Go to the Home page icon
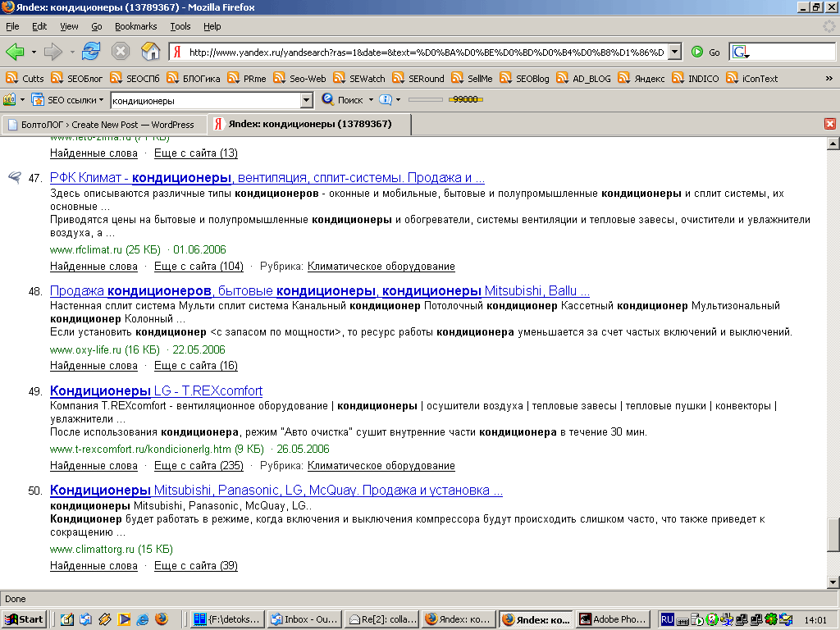 click(x=151, y=52)
